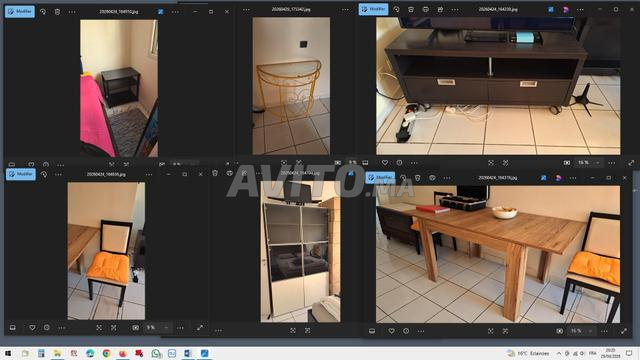Image resolution: width=640 pixels, height=360 pixels.
Task: Open WhatsApp from the taskbar
Action: (156, 353)
